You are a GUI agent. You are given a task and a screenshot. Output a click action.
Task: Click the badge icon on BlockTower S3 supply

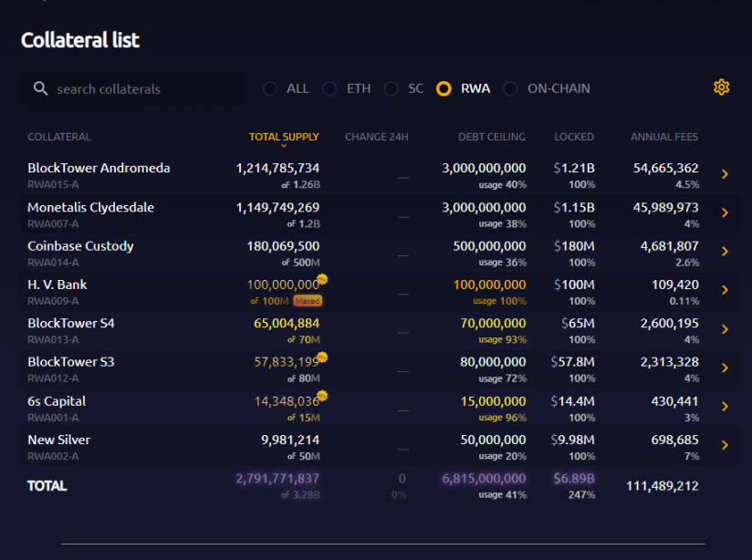tap(322, 357)
